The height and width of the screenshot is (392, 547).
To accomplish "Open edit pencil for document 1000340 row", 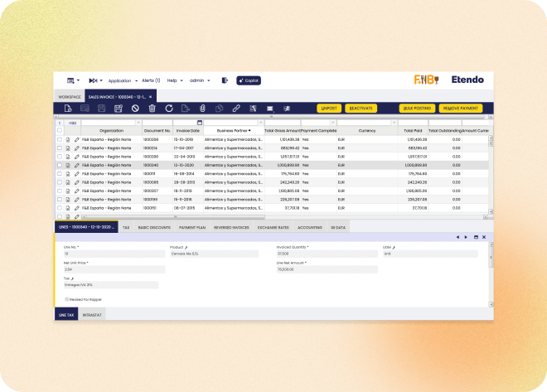I will (77, 165).
